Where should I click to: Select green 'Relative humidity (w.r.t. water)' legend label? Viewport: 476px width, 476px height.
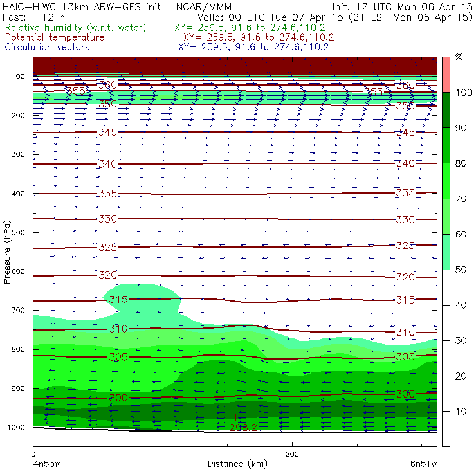[76, 28]
